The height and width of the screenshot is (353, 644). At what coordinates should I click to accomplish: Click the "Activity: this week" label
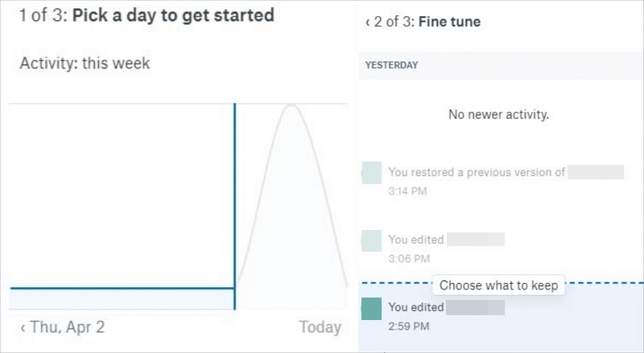point(85,64)
